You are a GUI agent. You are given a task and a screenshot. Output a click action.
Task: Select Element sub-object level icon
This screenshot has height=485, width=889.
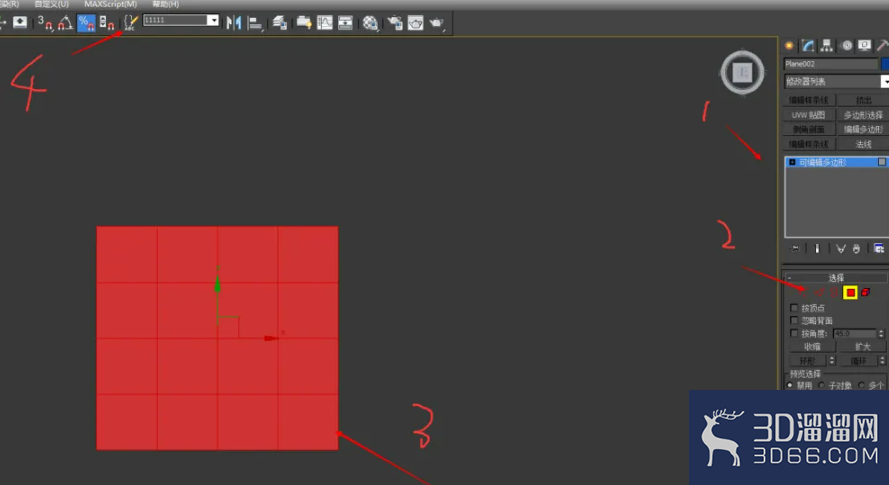point(866,292)
